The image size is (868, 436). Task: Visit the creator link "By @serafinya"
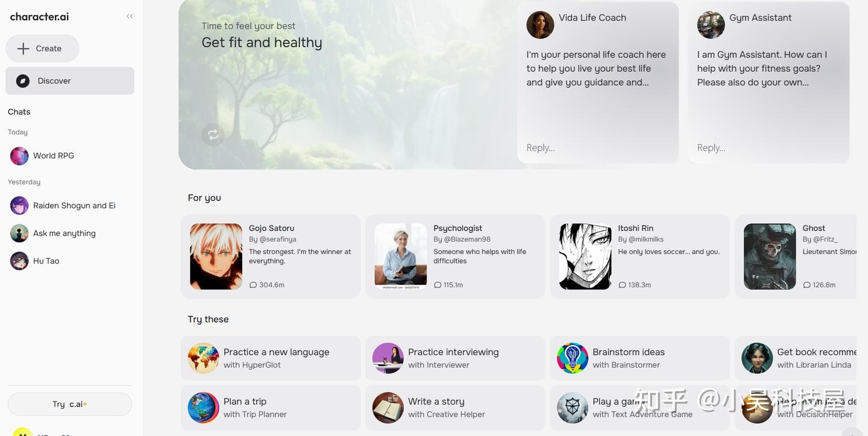coord(272,239)
